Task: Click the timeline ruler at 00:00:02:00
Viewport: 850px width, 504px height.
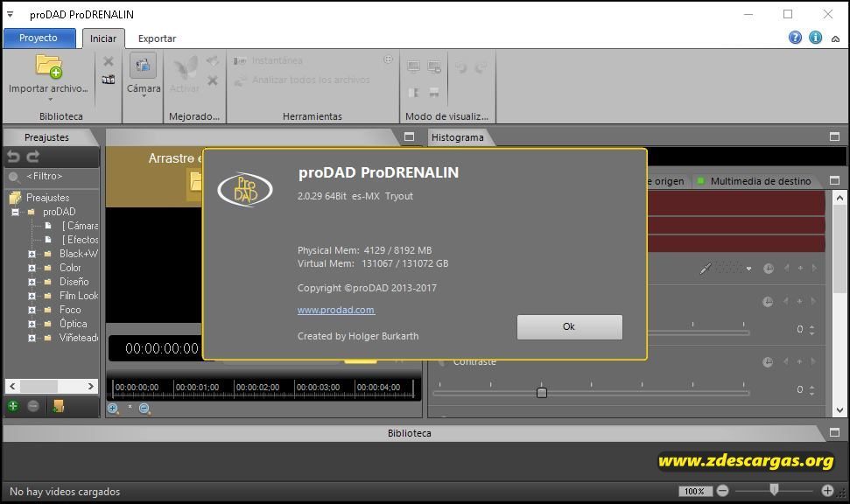Action: [257, 388]
